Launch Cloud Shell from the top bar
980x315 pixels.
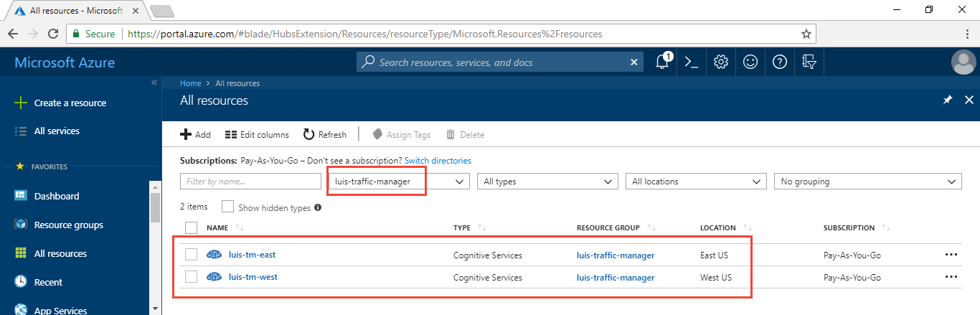[x=692, y=62]
